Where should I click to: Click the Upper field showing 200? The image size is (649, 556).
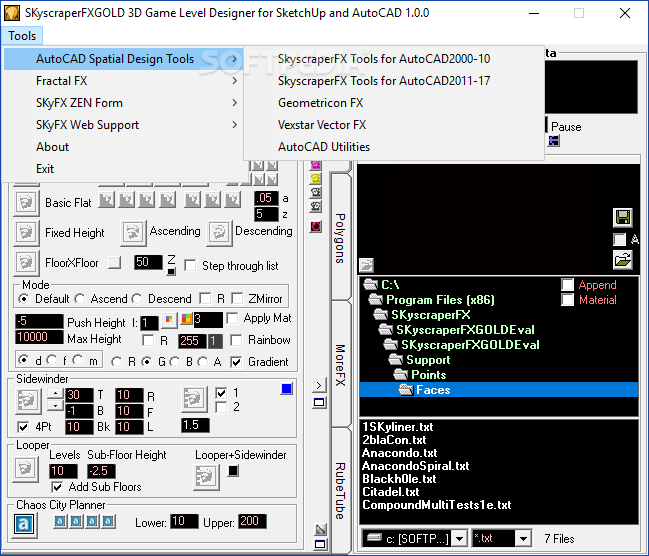[x=252, y=521]
